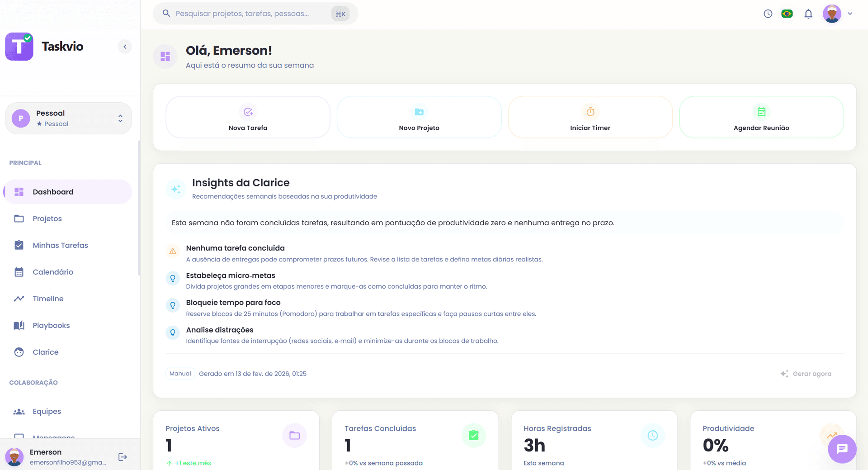The image size is (868, 470).
Task: Open Minhas Tarefas section
Action: click(60, 245)
